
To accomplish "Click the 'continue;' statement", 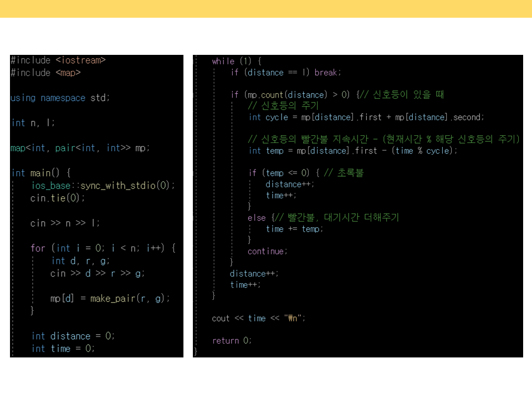I will tap(267, 252).
